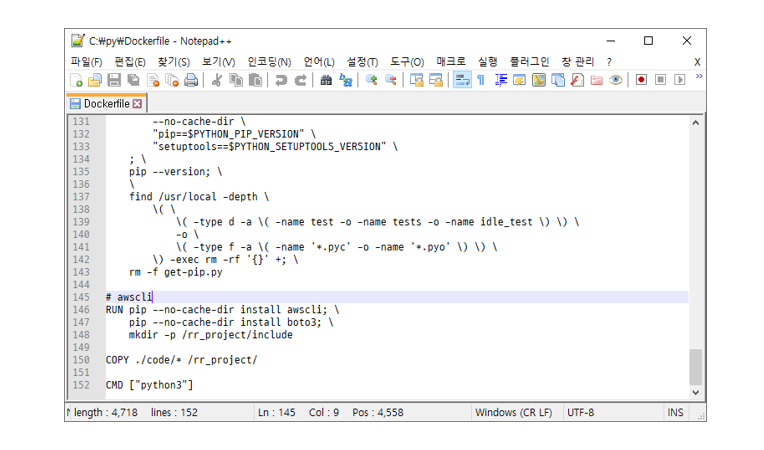
Task: Open the 매크로 menu
Action: (451, 62)
